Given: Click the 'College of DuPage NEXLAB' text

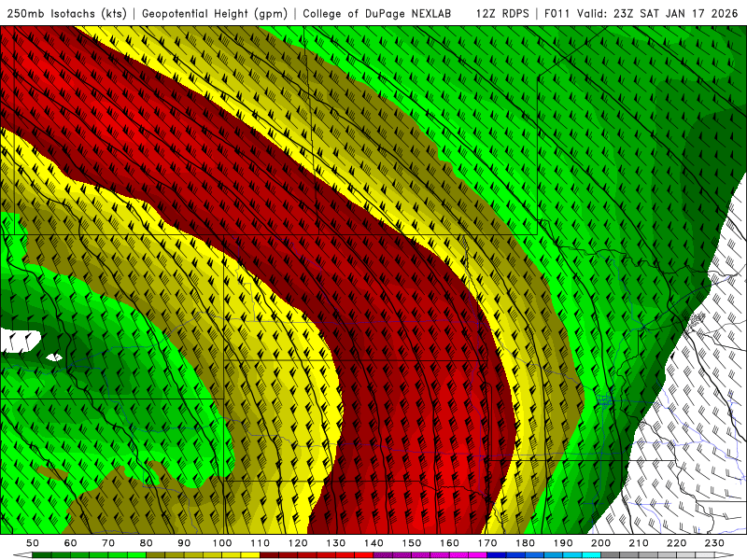Looking at the screenshot, I should tap(377, 13).
